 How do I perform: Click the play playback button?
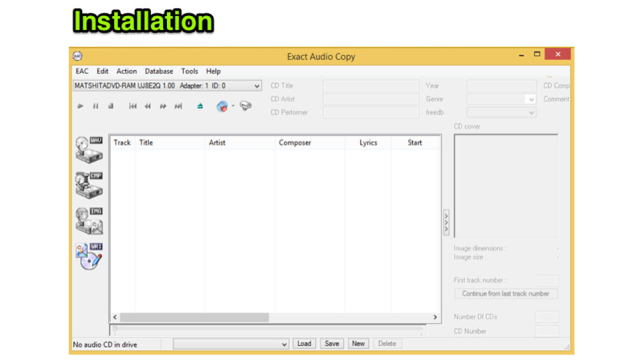click(x=80, y=106)
